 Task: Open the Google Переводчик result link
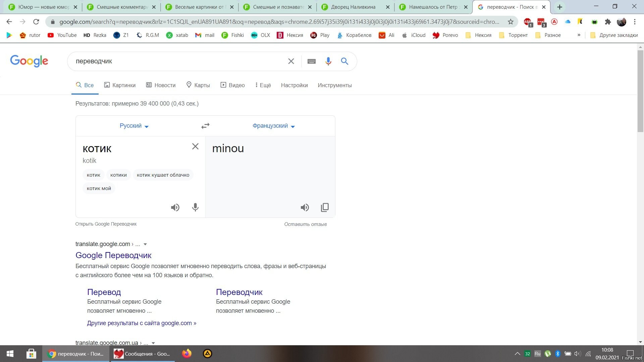pos(113,255)
